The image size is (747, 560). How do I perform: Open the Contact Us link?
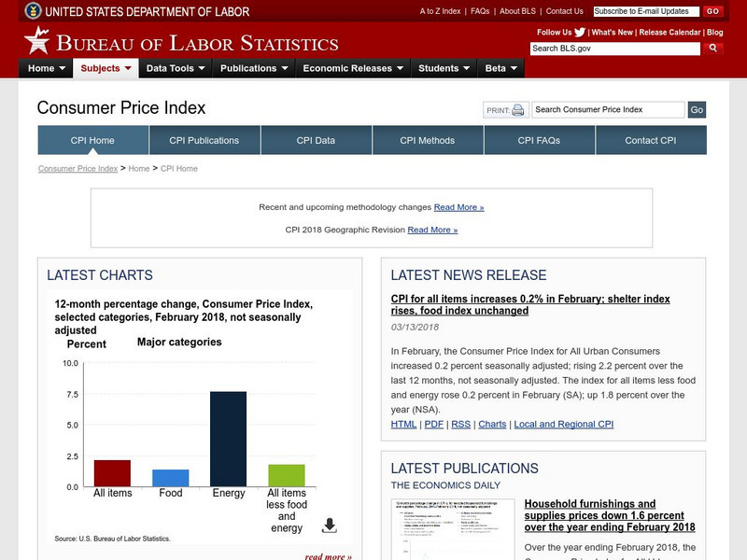click(x=564, y=11)
